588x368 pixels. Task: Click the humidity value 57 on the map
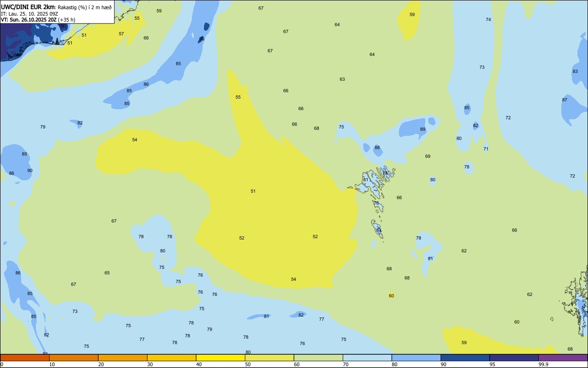[121, 34]
